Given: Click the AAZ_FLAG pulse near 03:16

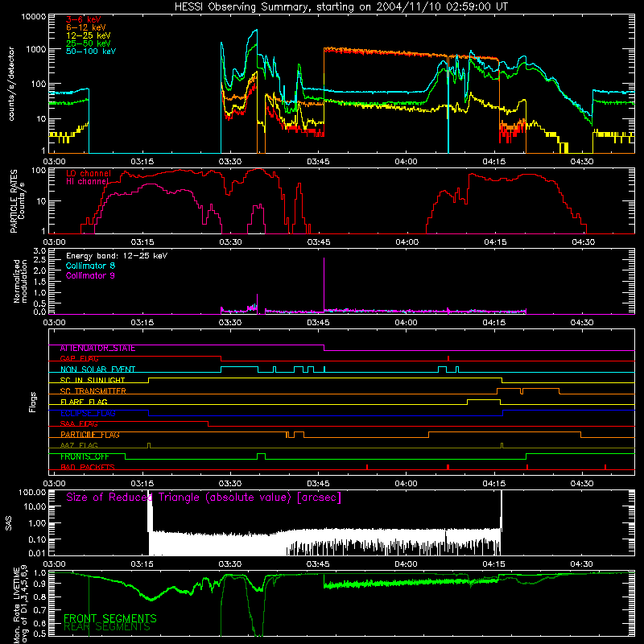Looking at the screenshot, I should (149, 445).
